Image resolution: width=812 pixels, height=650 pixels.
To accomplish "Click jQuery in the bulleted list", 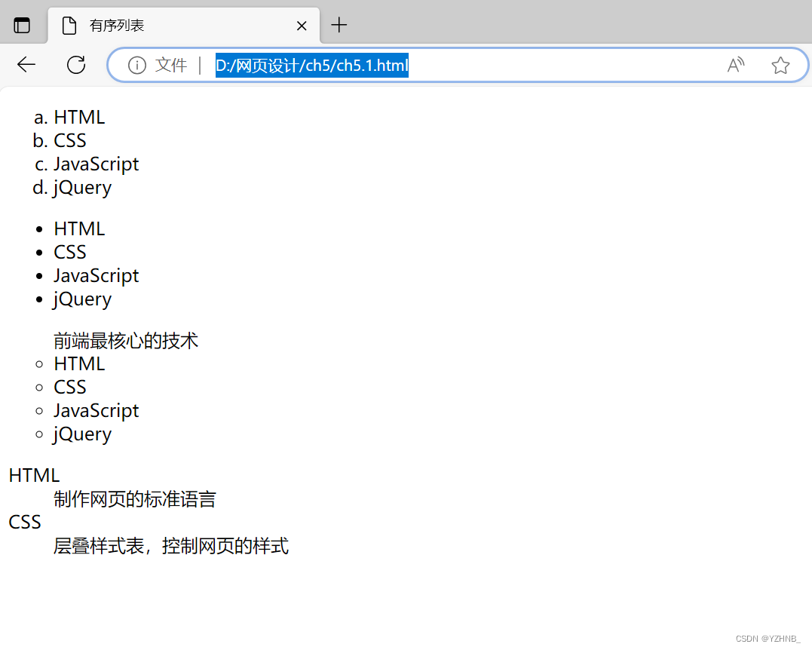I will (x=82, y=299).
